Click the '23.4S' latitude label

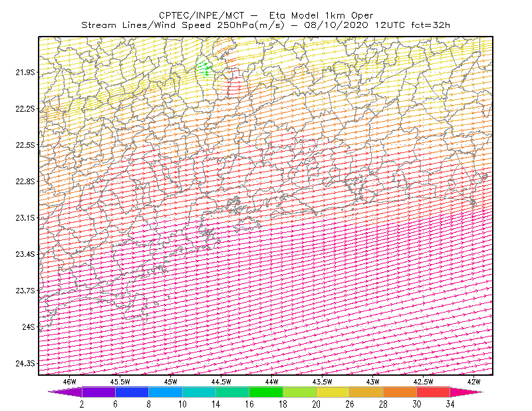pyautogui.click(x=25, y=254)
